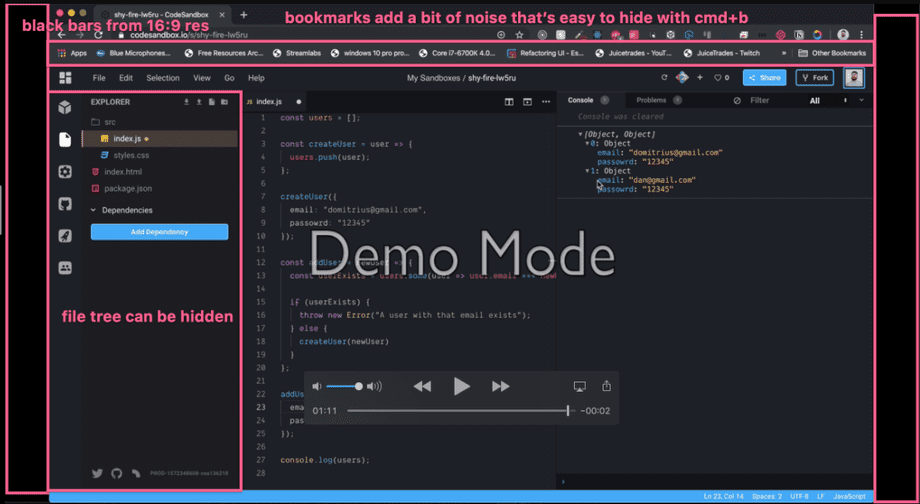The height and width of the screenshot is (504, 920).
Task: Open the Sandbox Info cube icon in sidebar
Action: [65, 107]
